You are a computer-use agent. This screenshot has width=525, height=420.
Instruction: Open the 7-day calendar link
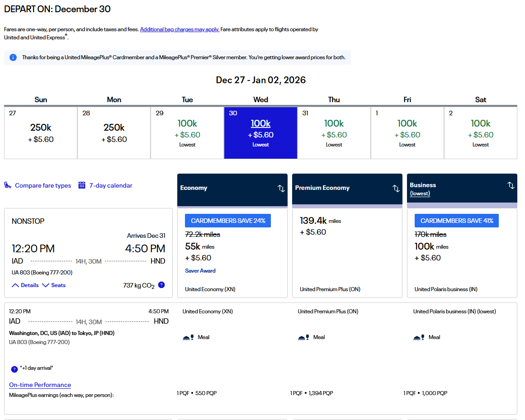[111, 185]
